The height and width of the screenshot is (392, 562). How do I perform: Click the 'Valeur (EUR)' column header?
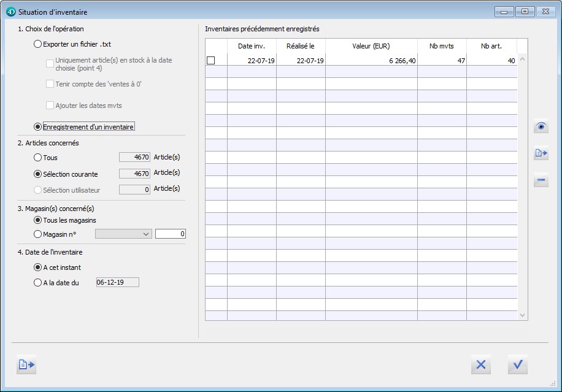click(x=371, y=46)
